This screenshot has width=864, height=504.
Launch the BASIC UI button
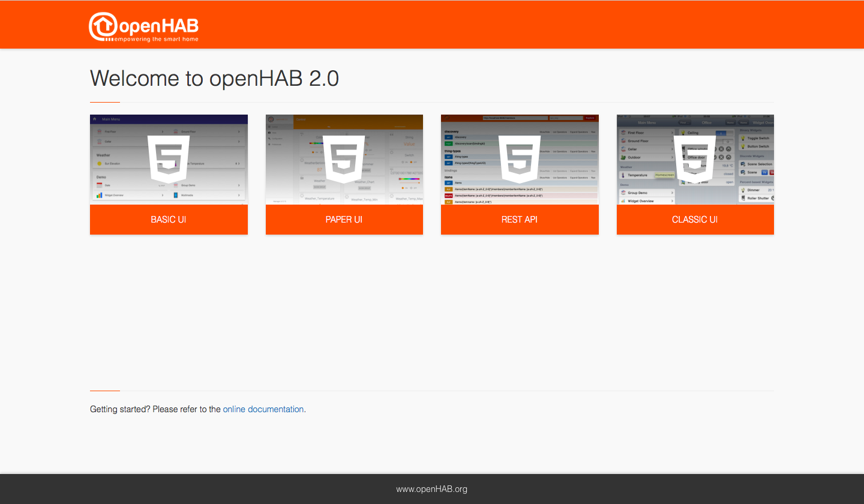[169, 220]
